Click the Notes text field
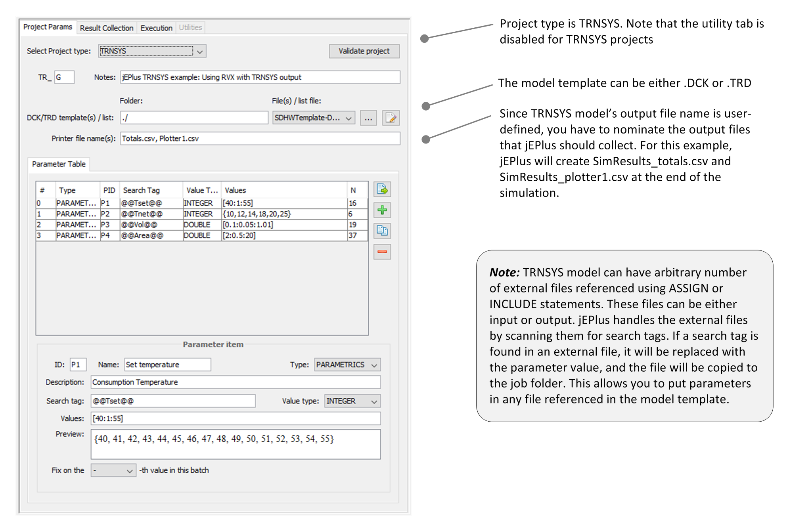Screen dimensions: 812x531 point(260,77)
